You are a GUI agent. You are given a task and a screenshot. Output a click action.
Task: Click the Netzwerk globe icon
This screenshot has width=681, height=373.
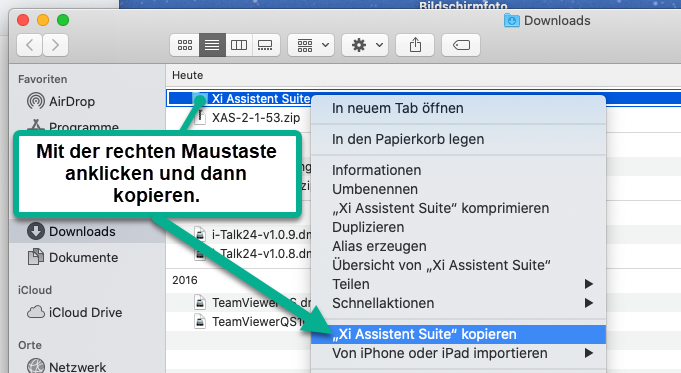point(36,366)
